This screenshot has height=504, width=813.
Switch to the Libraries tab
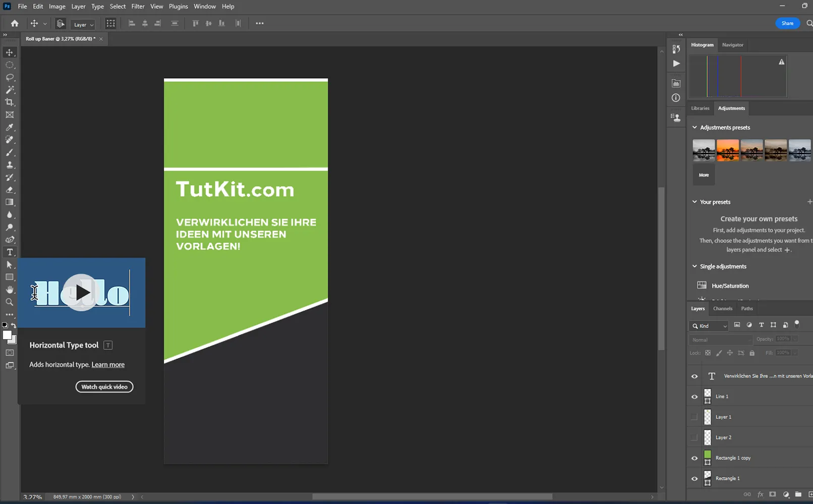(700, 108)
